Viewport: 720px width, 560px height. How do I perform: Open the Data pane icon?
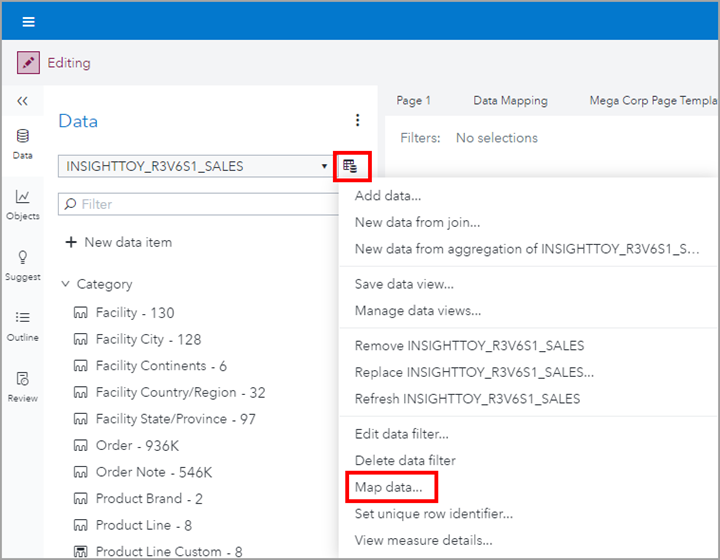coord(22,143)
